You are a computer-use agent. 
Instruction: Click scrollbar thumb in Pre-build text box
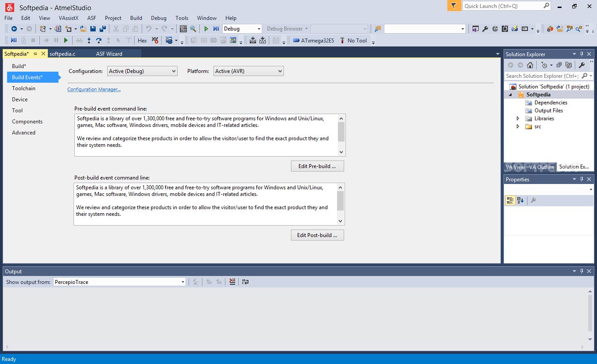point(341,132)
